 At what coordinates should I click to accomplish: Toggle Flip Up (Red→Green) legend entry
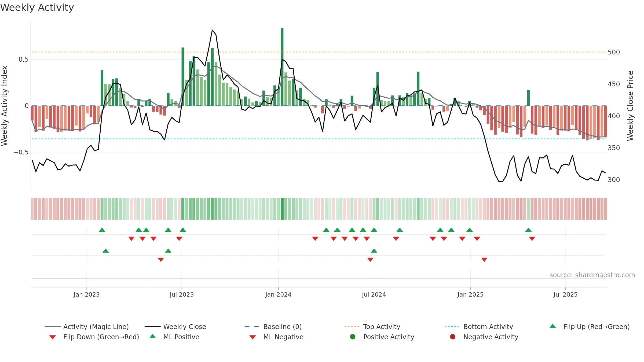tap(589, 327)
